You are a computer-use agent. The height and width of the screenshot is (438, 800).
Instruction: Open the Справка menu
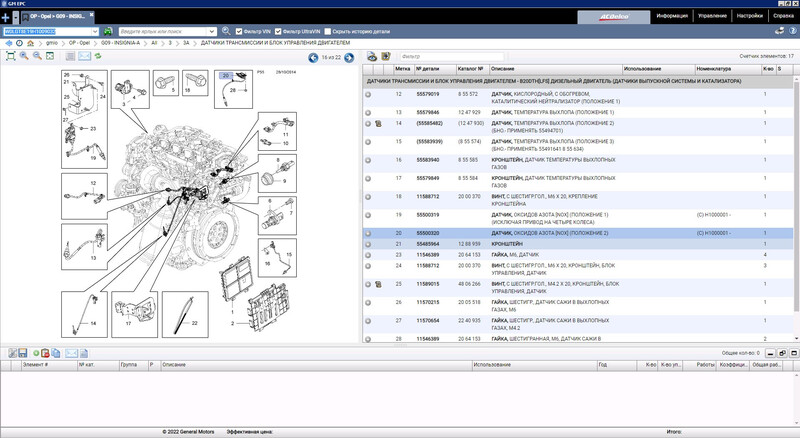pyautogui.click(x=783, y=16)
